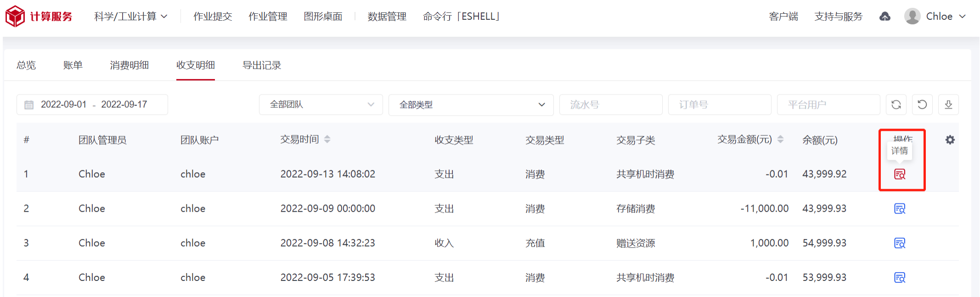Sort table by 交易金额(元) column
This screenshot has width=980, height=297.
point(780,139)
